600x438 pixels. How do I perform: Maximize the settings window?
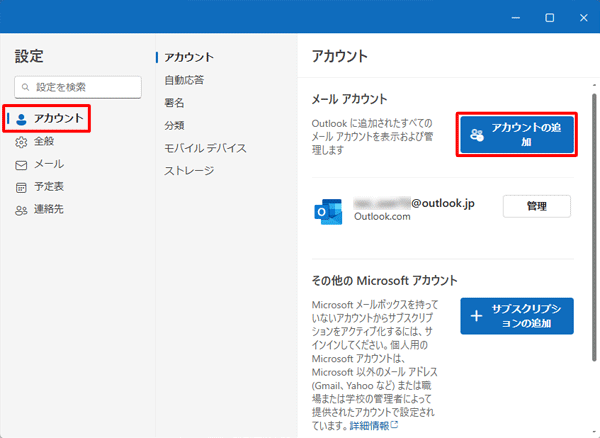point(549,18)
